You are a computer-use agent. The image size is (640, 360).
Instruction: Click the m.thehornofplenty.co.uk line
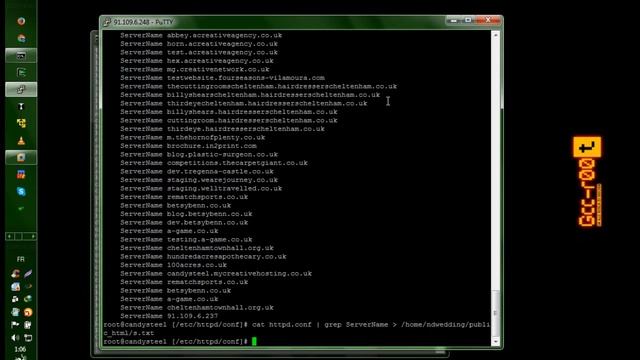coord(193,138)
